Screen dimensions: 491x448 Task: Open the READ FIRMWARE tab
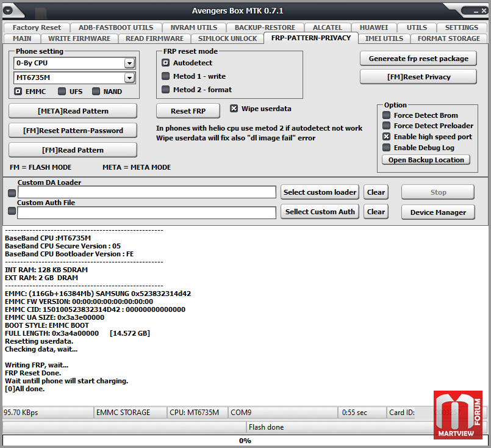point(155,38)
